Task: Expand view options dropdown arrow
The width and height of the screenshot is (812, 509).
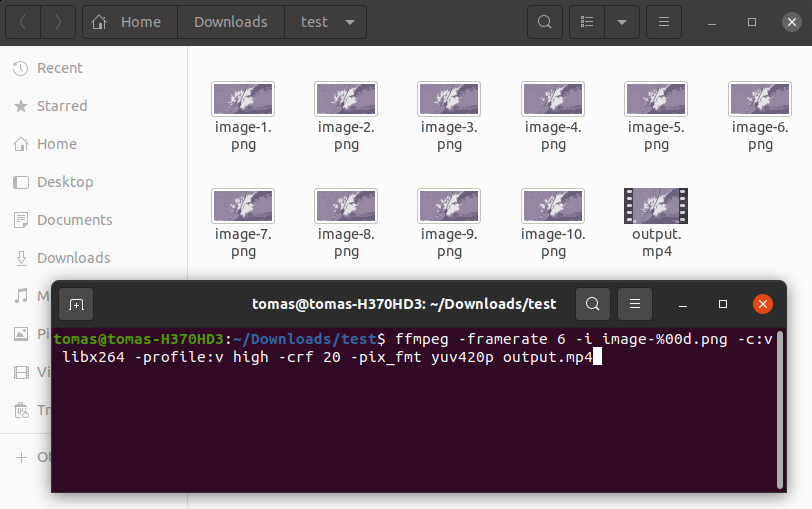Action: pos(622,22)
